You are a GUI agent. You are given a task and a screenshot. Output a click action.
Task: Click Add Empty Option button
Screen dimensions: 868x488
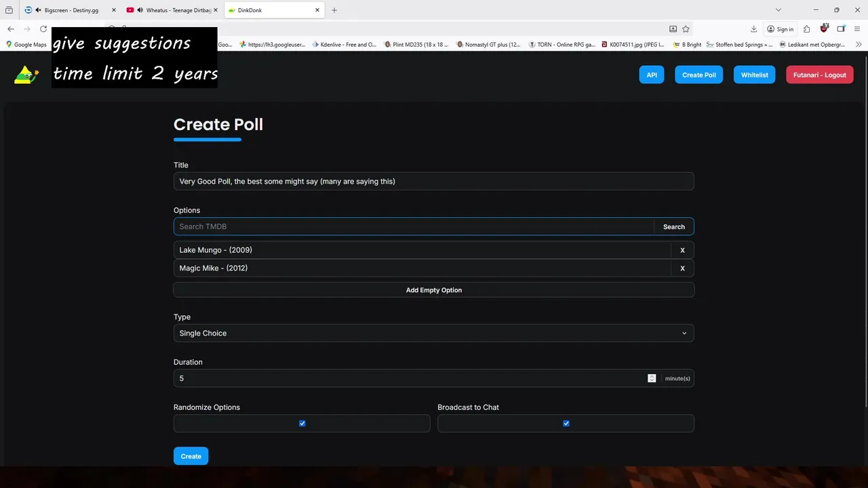(434, 290)
